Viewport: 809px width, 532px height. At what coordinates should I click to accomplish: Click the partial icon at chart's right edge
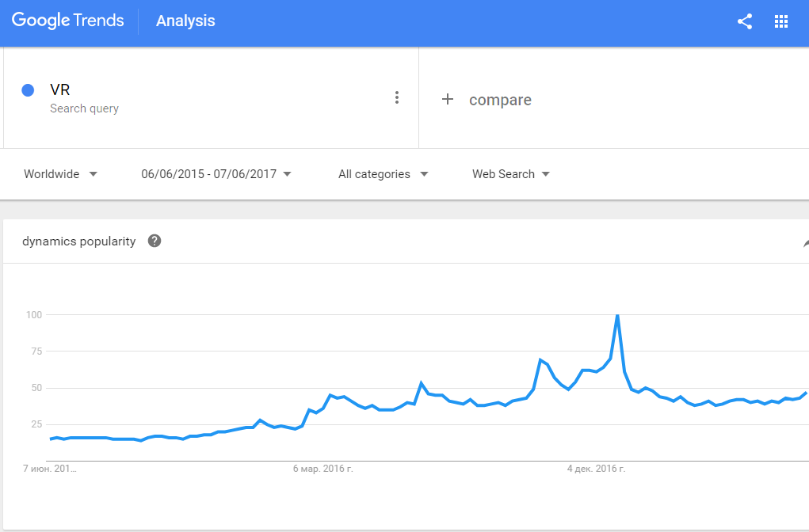click(x=806, y=244)
